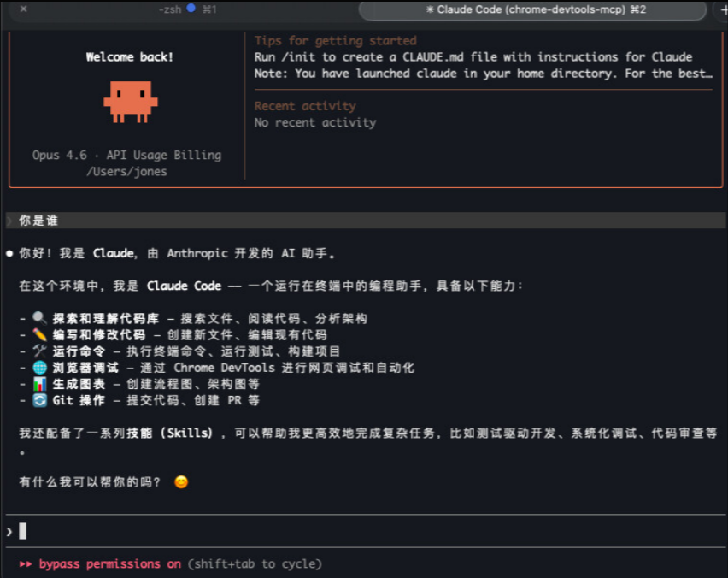Select the Claude Code (chrome-devtools-mcp) tab
The height and width of the screenshot is (578, 728).
533,9
